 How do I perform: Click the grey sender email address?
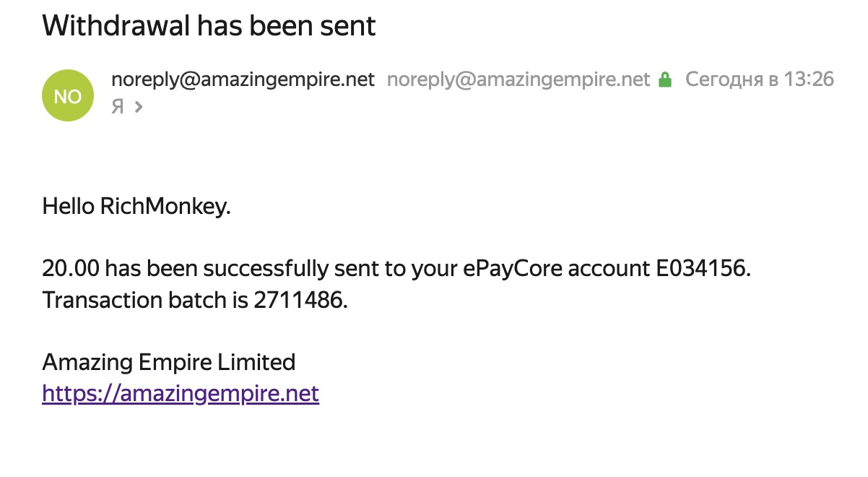tap(518, 79)
